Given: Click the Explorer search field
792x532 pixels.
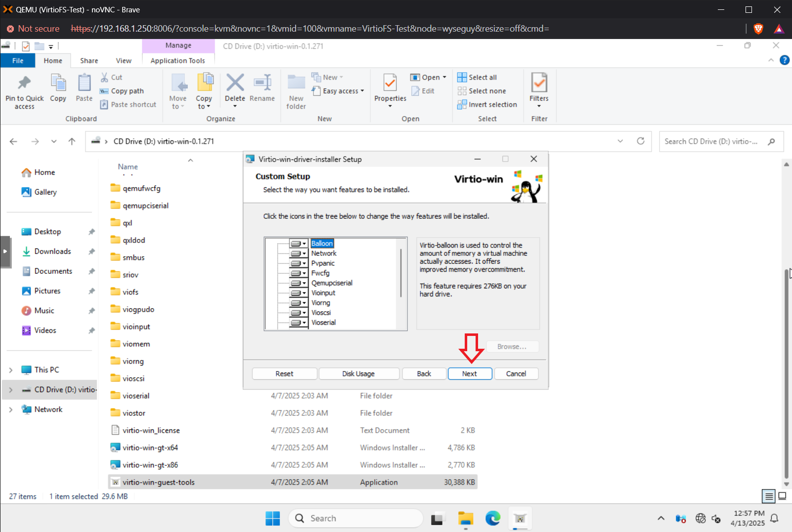Looking at the screenshot, I should [x=721, y=141].
